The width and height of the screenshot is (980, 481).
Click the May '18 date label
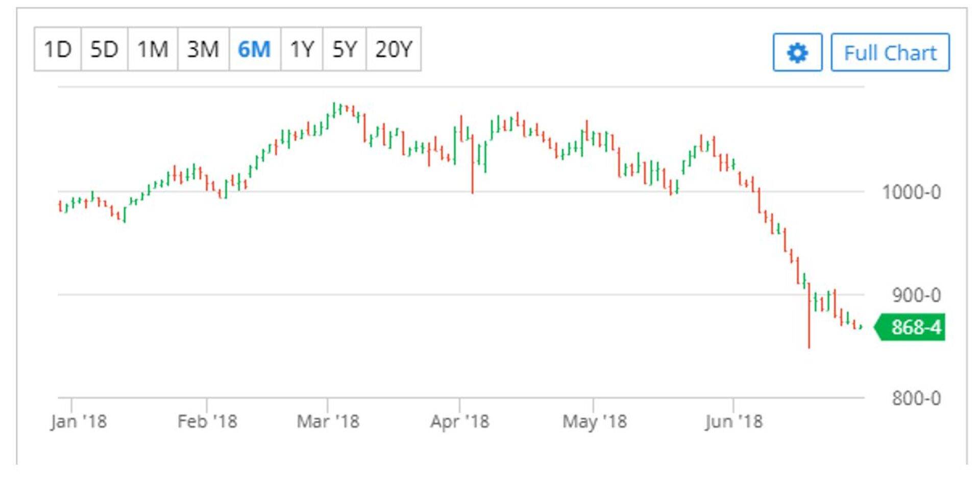pos(594,422)
